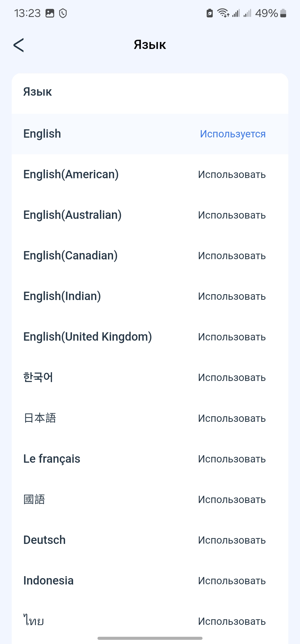Select English(United Kingdom) from the list

(x=87, y=337)
